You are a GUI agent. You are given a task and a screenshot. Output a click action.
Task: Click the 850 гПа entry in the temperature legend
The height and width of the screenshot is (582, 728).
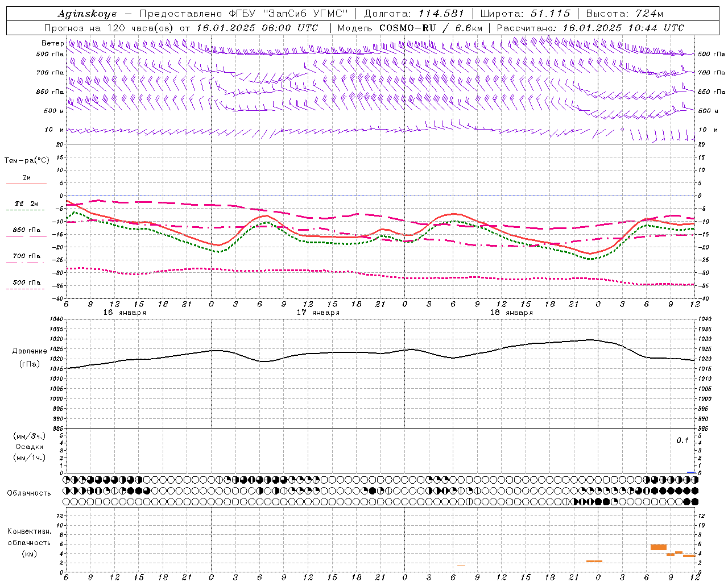pyautogui.click(x=27, y=230)
